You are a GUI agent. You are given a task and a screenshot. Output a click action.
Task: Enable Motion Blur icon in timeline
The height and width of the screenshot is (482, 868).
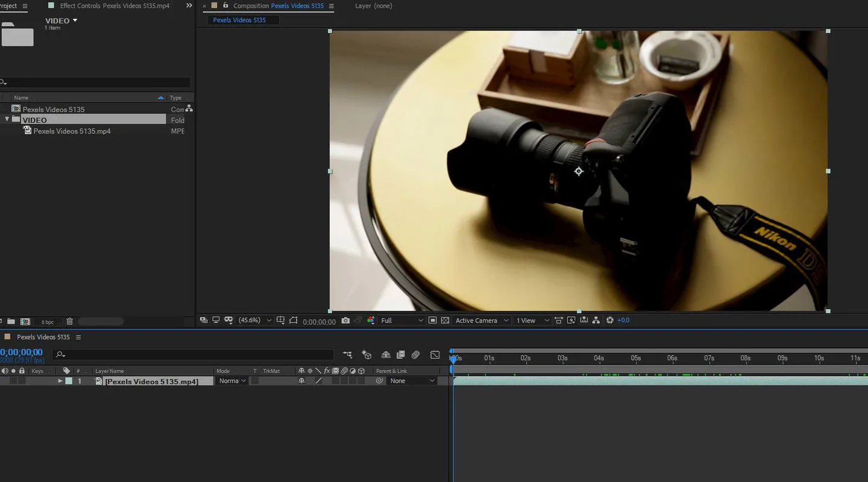click(415, 355)
